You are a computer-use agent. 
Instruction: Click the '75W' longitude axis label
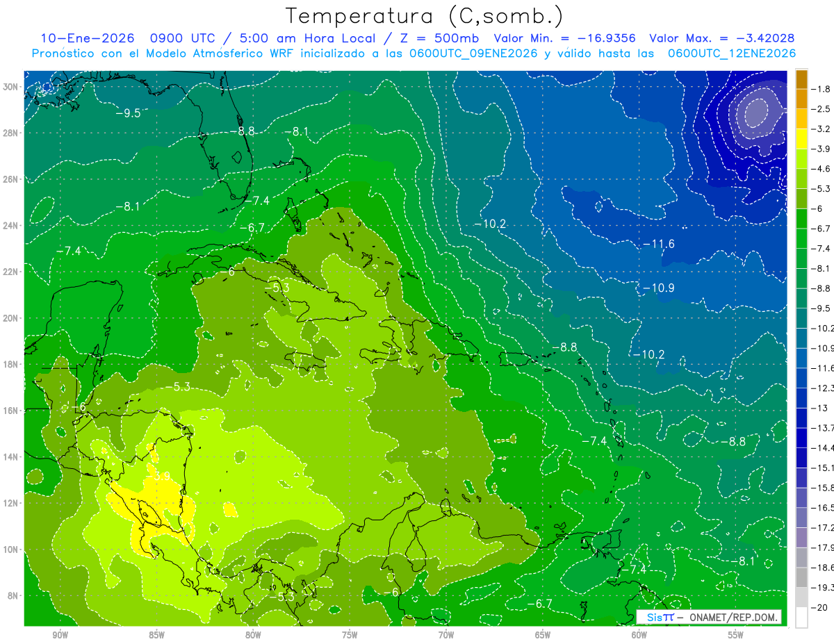(350, 636)
